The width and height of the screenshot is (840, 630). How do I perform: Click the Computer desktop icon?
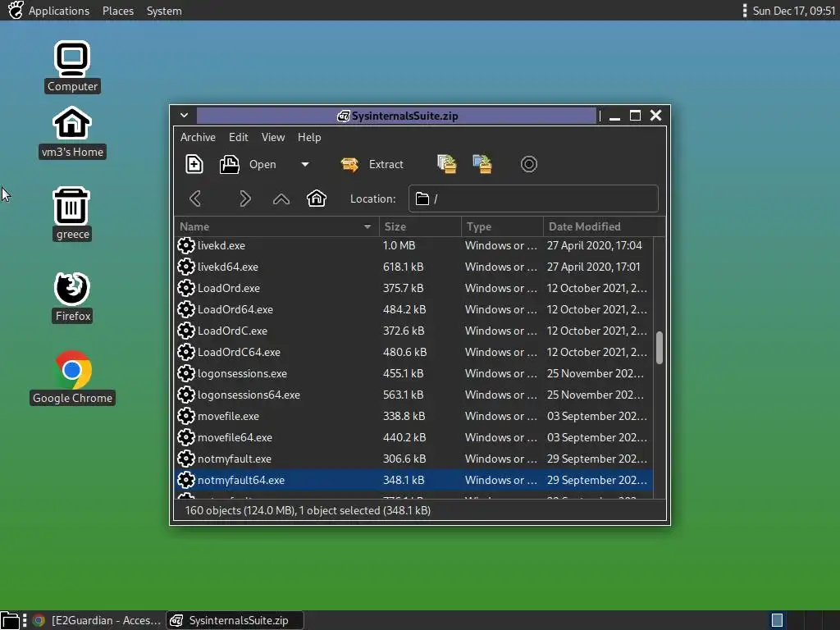tap(72, 67)
